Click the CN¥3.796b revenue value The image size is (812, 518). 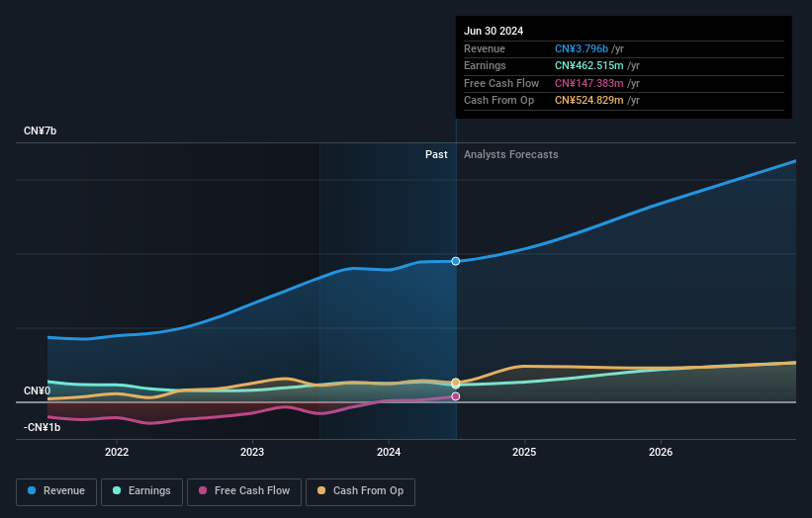point(582,48)
